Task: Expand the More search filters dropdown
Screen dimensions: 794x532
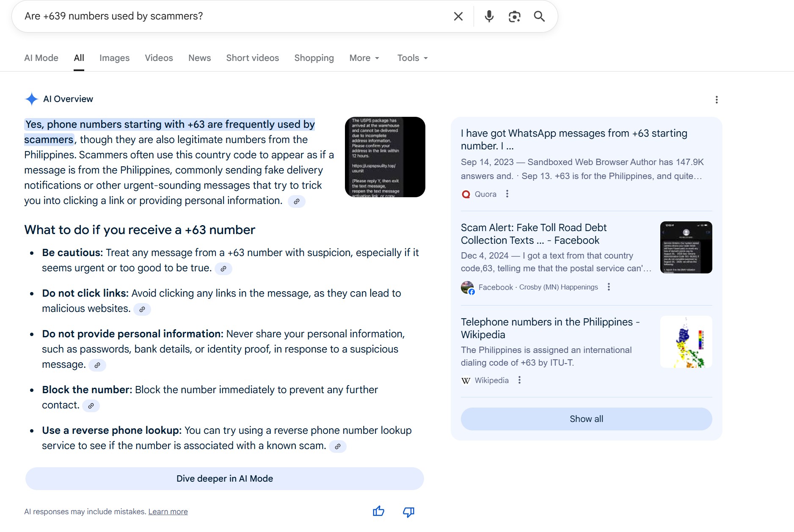Action: pyautogui.click(x=364, y=58)
